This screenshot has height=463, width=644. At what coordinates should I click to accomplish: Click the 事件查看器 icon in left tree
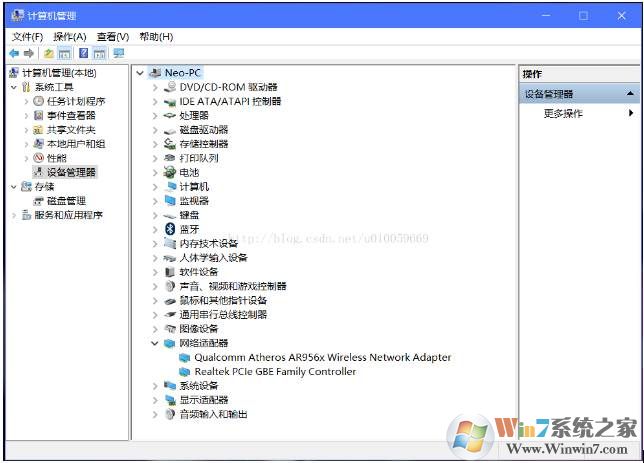click(x=38, y=115)
